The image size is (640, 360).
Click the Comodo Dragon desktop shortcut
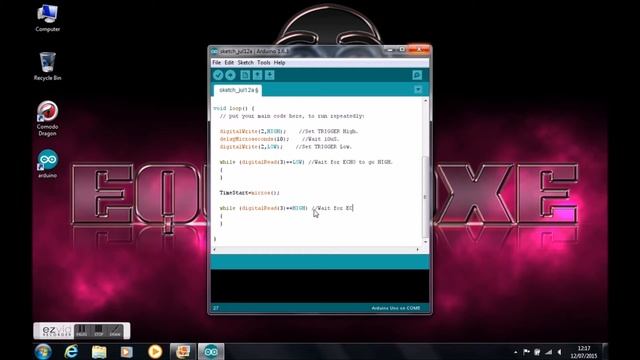(x=47, y=118)
